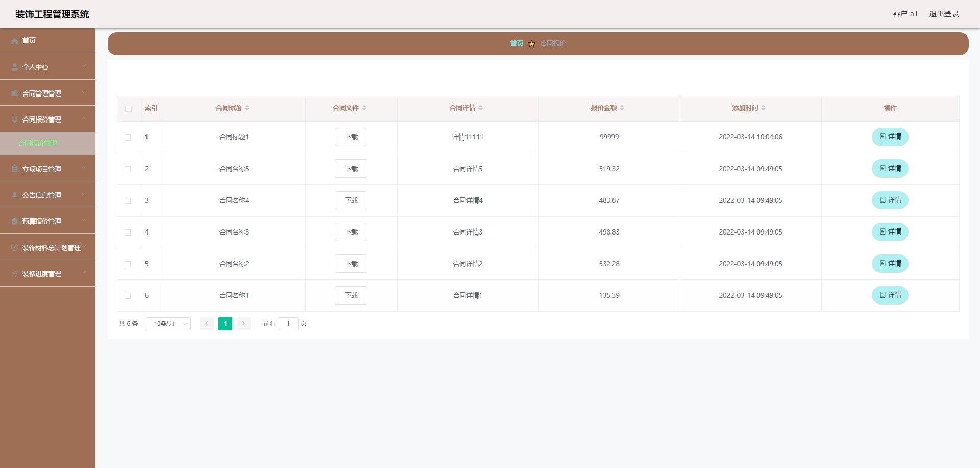980x468 pixels.
Task: Download file for 合同名称3
Action: [x=351, y=232]
